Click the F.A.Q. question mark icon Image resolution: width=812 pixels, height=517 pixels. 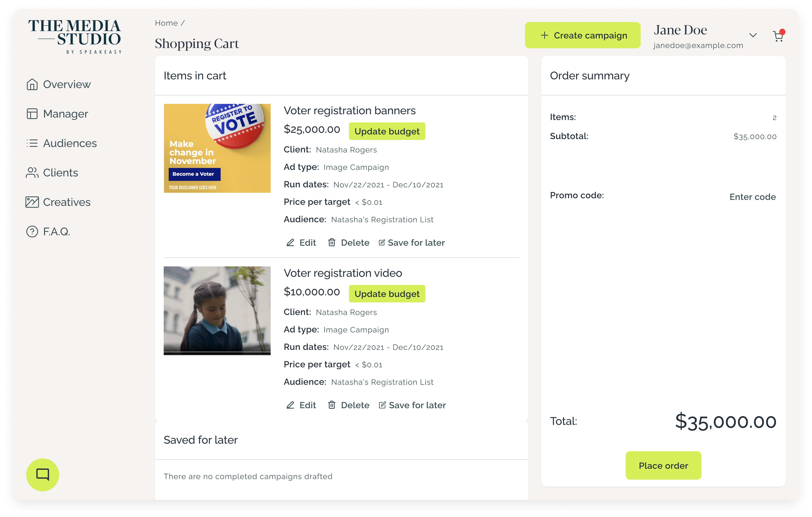click(x=32, y=232)
